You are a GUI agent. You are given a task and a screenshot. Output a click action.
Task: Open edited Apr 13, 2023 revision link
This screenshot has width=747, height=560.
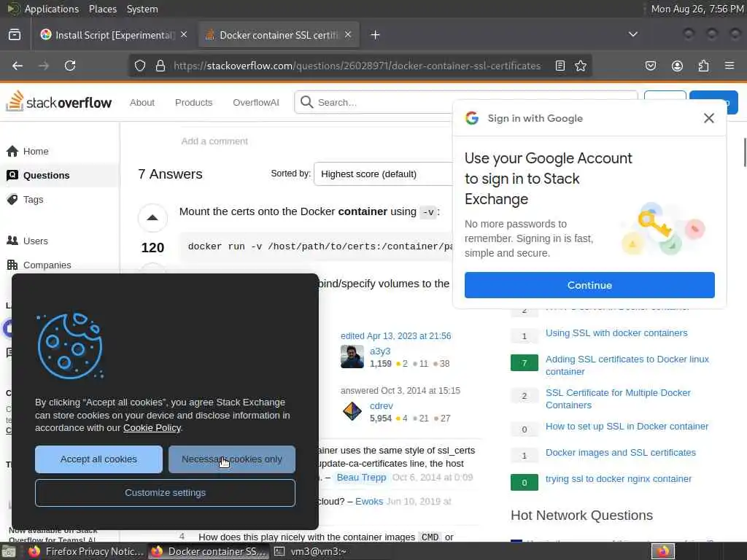point(395,335)
